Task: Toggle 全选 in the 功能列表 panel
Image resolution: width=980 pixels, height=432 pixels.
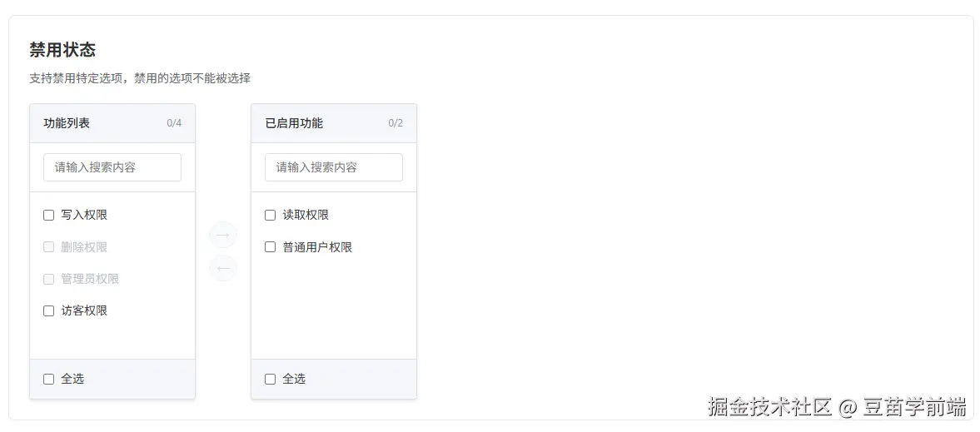Action: pos(48,379)
